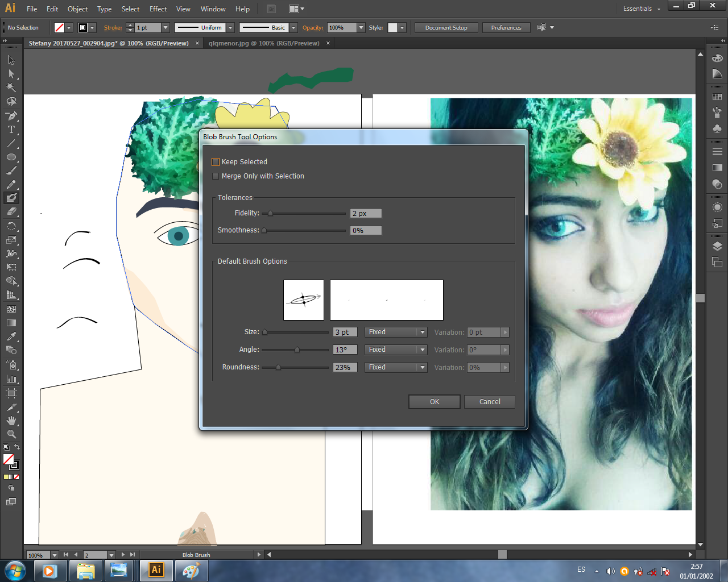This screenshot has height=582, width=728.
Task: Select the Column Graph tool
Action: 11,379
